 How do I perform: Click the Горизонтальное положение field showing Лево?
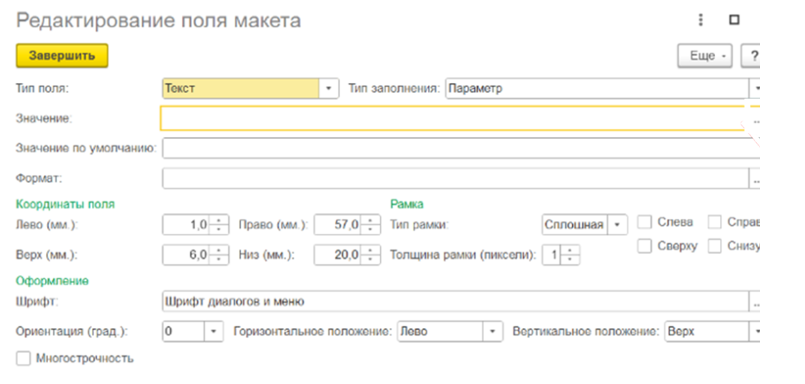pos(440,332)
